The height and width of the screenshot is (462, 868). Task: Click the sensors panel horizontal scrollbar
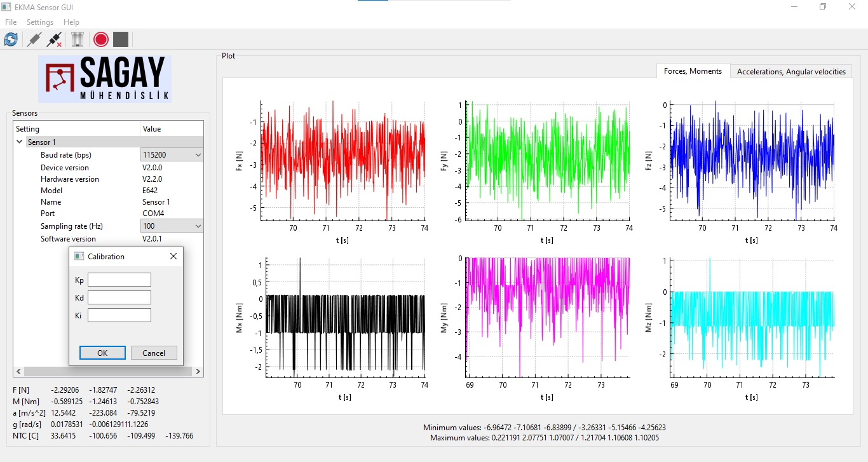tap(108, 372)
